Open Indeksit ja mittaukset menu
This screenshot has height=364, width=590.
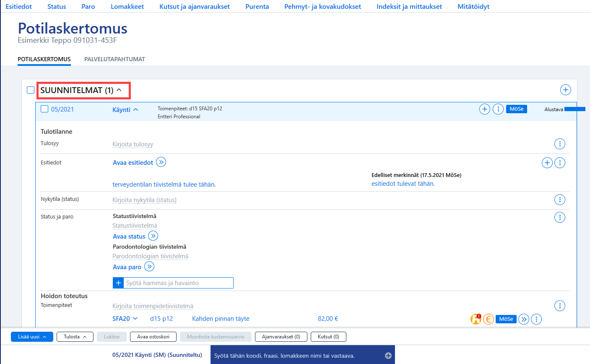coord(409,6)
